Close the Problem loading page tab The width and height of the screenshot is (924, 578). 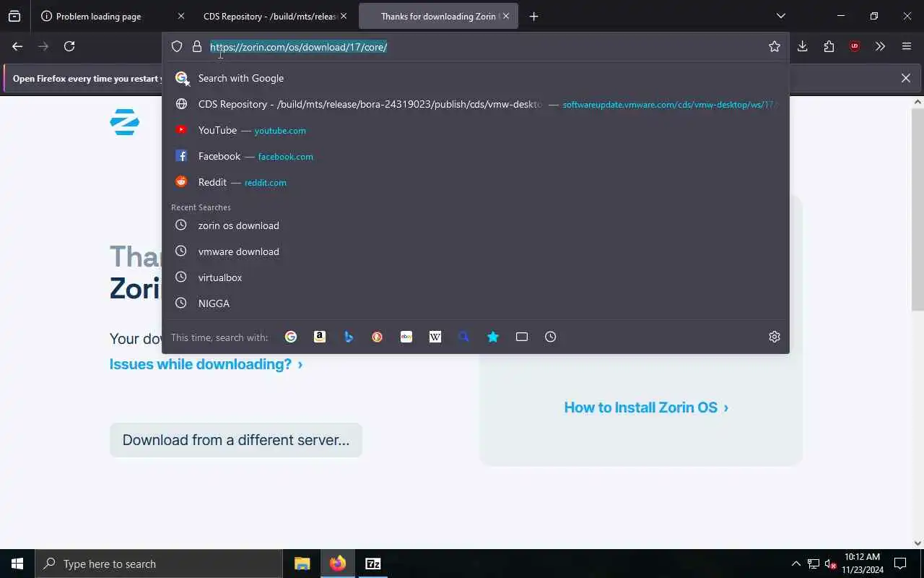point(181,16)
